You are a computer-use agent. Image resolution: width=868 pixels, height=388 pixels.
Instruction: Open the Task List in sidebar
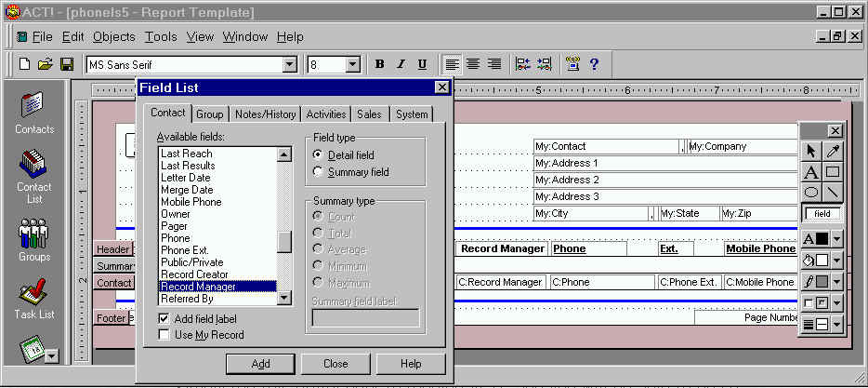tap(34, 298)
